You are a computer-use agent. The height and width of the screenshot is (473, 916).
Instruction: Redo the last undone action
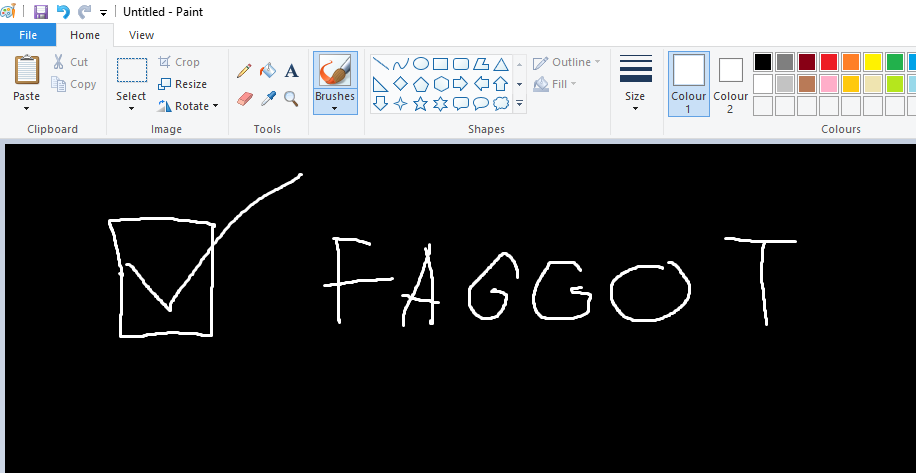coord(85,12)
